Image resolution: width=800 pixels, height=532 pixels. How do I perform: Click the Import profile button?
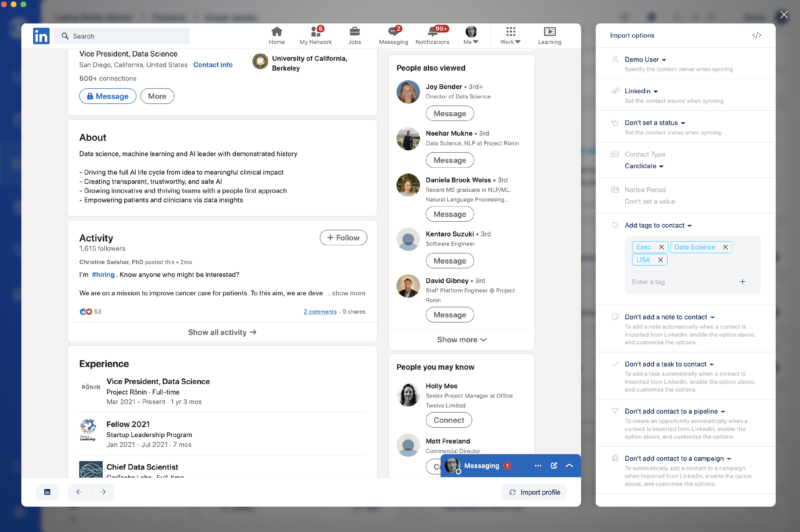tap(534, 492)
